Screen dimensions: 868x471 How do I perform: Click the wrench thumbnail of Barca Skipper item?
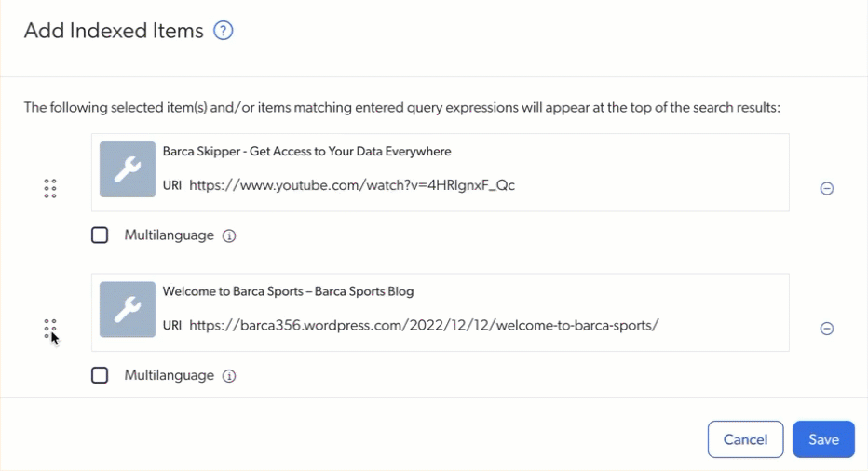point(128,169)
